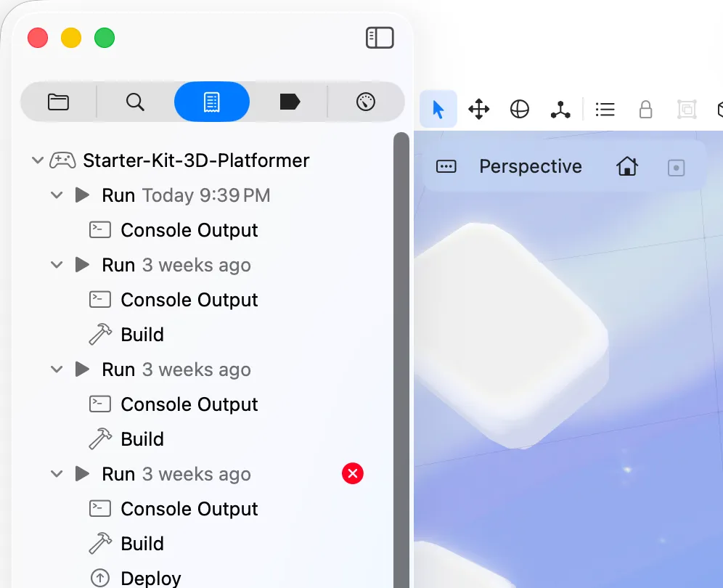This screenshot has height=588, width=723.
Task: Open the viewport options ellipsis menu
Action: click(x=446, y=166)
